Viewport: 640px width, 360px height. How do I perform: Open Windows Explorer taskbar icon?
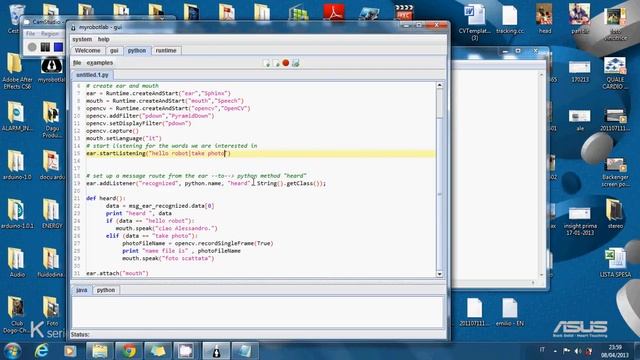100,351
